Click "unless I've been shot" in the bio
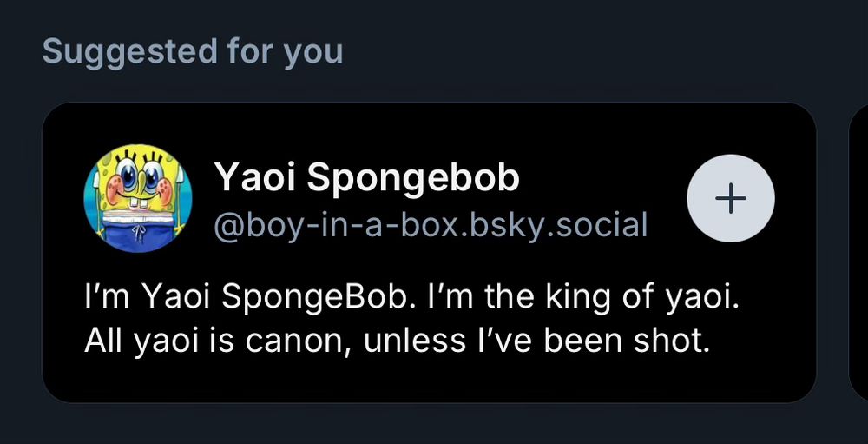Screen dimensions: 868x444 536,340
